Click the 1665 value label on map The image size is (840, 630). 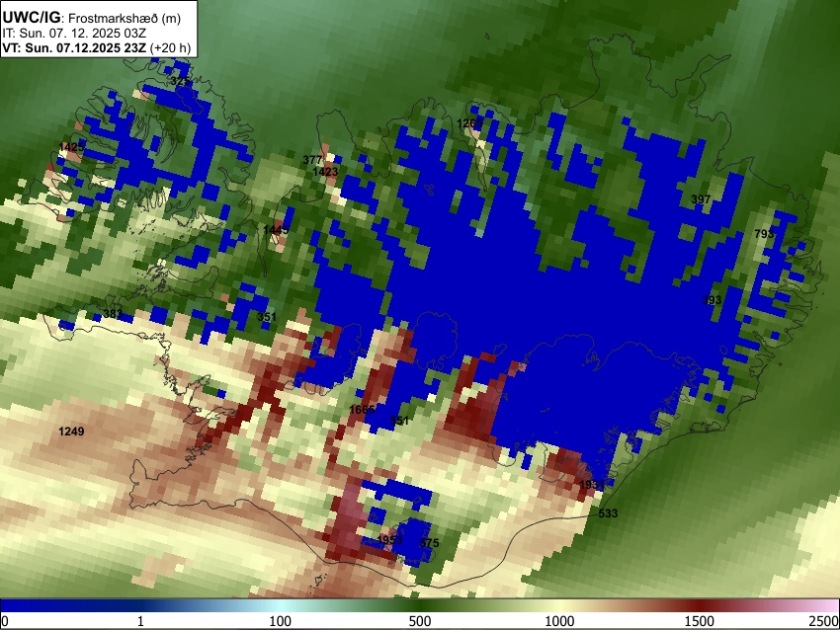coord(362,410)
